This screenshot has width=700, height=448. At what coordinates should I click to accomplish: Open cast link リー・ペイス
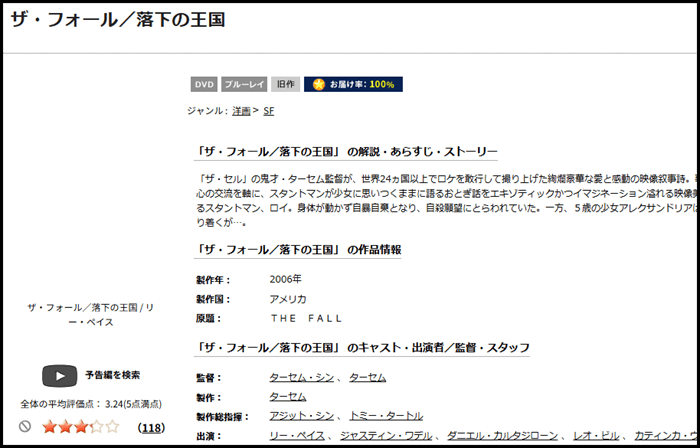coord(297,436)
